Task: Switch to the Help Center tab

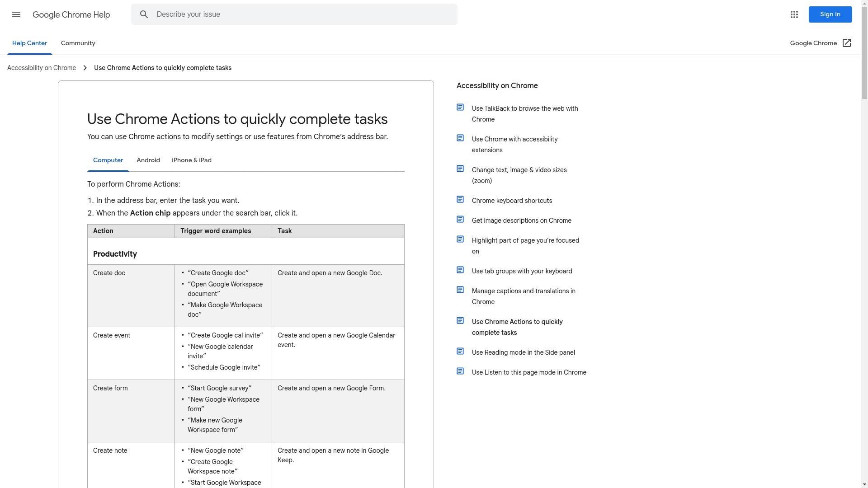Action: (x=29, y=43)
